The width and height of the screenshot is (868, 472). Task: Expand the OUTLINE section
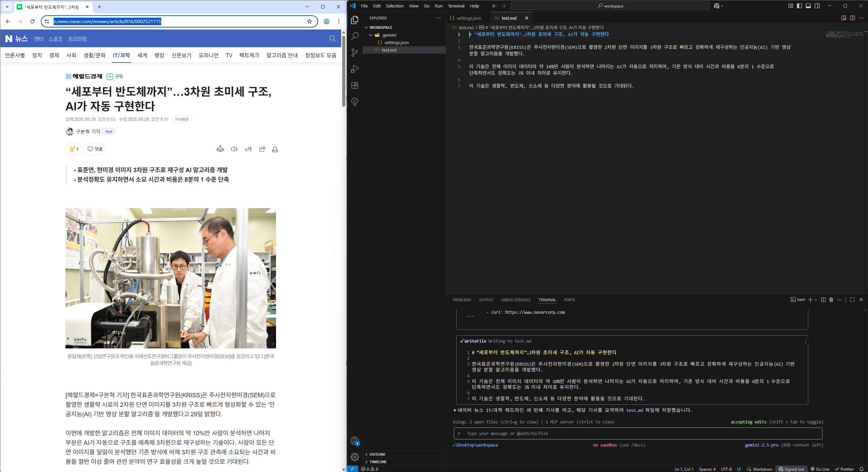coord(377,454)
